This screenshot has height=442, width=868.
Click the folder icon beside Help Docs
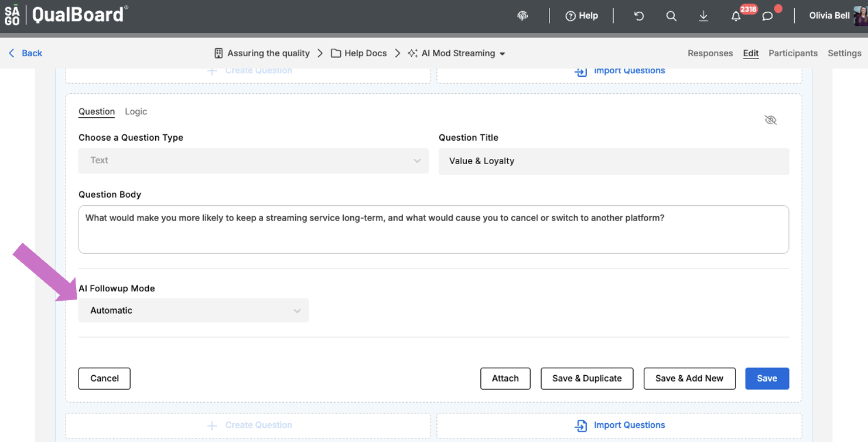(x=335, y=53)
